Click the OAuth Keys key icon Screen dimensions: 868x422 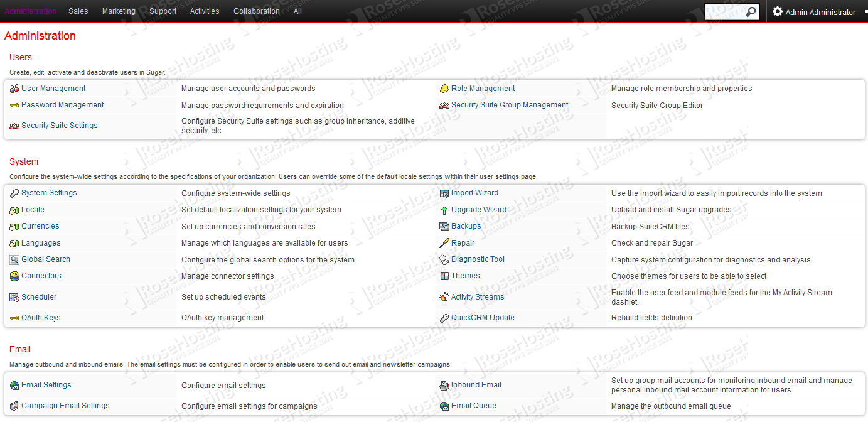(14, 318)
